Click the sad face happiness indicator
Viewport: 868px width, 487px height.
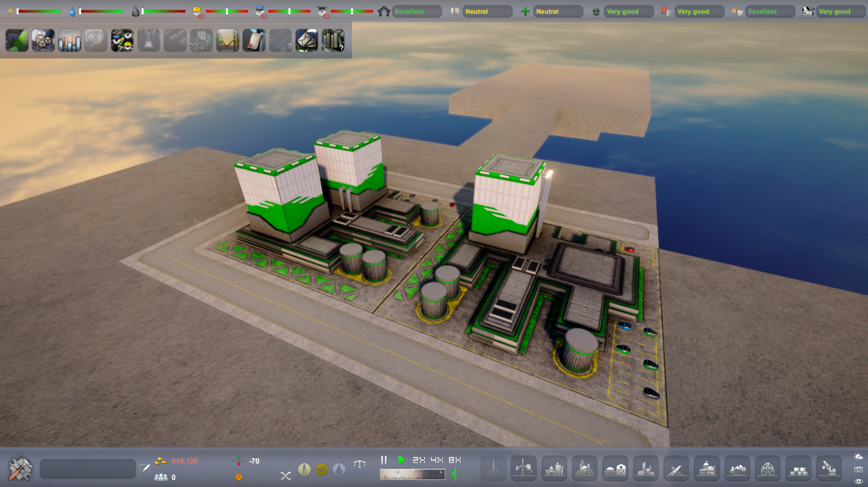239,477
